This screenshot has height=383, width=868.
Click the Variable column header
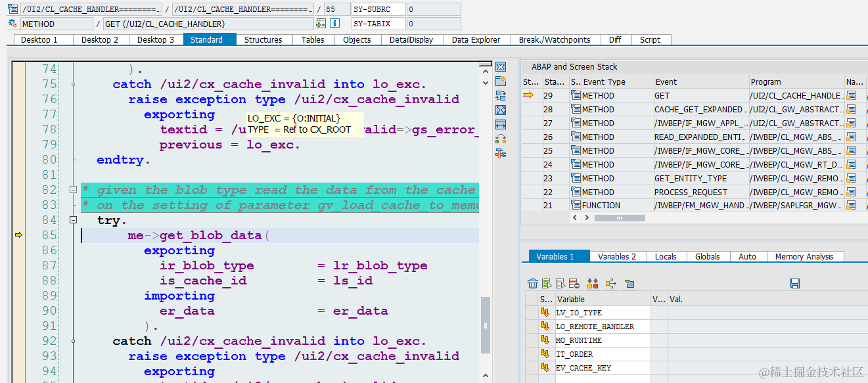[x=603, y=299]
